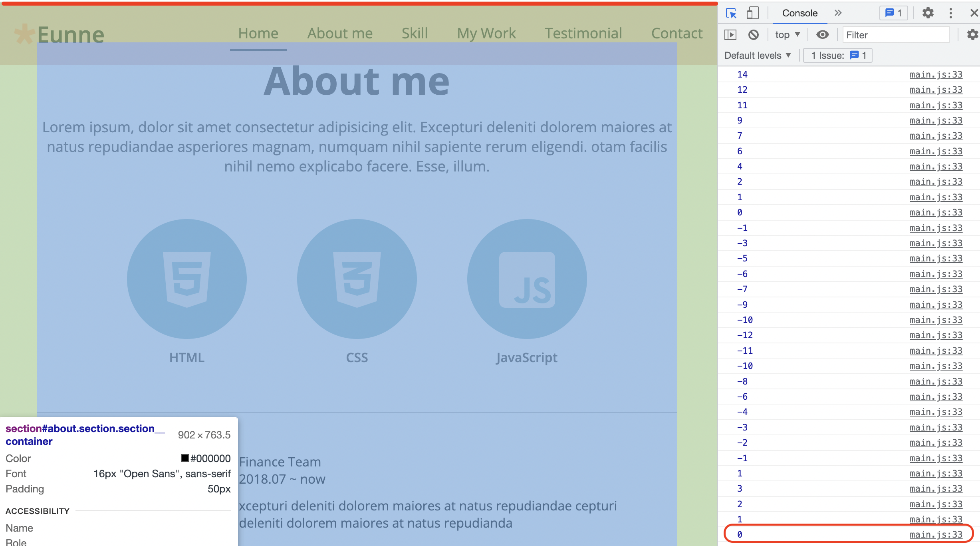Image resolution: width=980 pixels, height=546 pixels.
Task: Click the clear console icon
Action: coord(753,35)
